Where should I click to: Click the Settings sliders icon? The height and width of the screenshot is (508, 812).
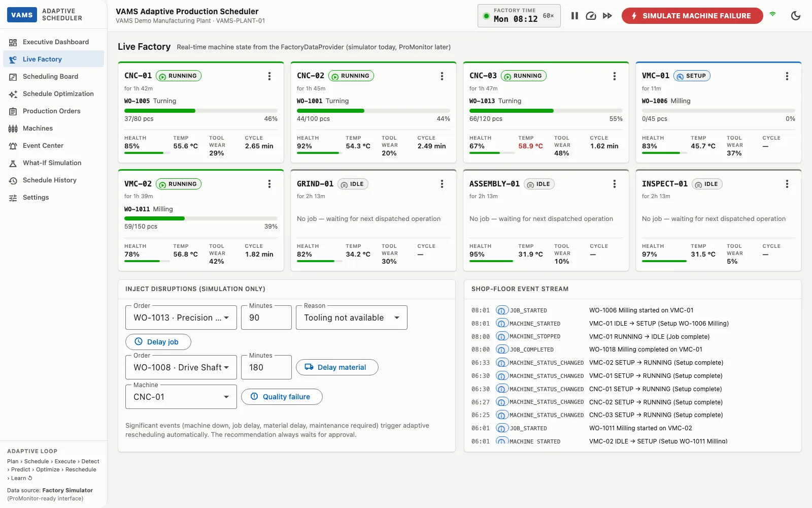13,198
